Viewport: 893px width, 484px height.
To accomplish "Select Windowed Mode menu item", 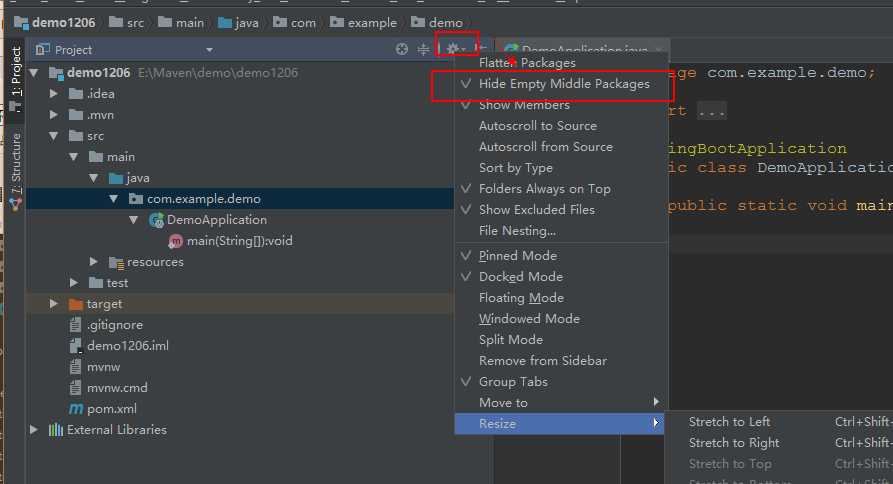I will 560,319.
